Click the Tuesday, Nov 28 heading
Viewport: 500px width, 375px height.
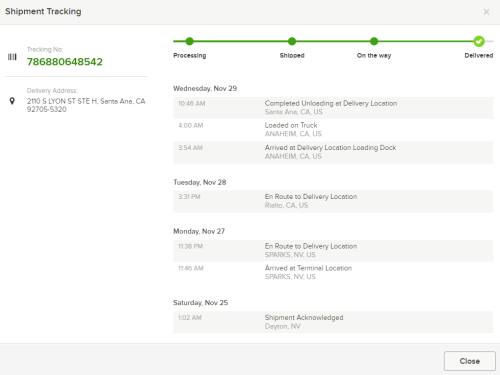pyautogui.click(x=200, y=182)
